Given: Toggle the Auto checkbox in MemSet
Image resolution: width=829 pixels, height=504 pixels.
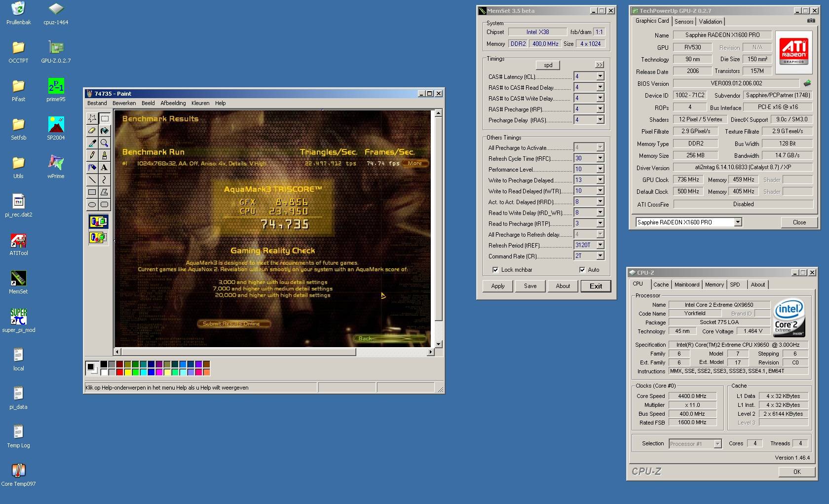Looking at the screenshot, I should tap(582, 270).
